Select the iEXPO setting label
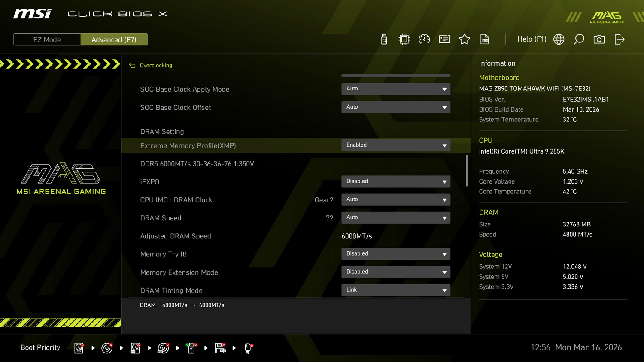The image size is (644, 362). (150, 182)
